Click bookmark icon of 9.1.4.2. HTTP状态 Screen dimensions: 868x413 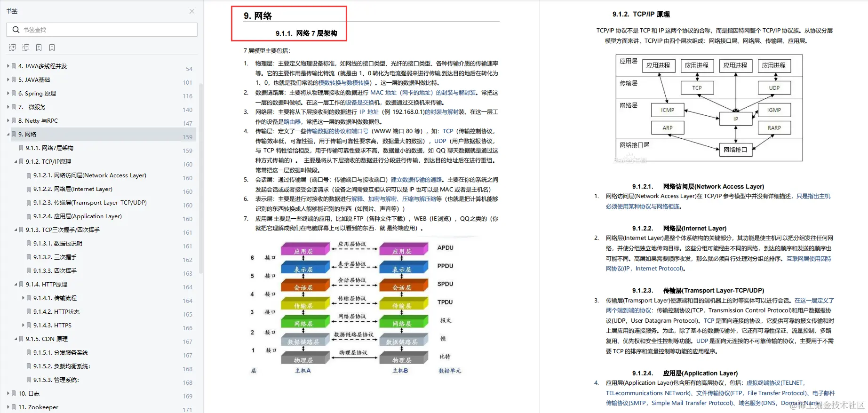(x=29, y=312)
